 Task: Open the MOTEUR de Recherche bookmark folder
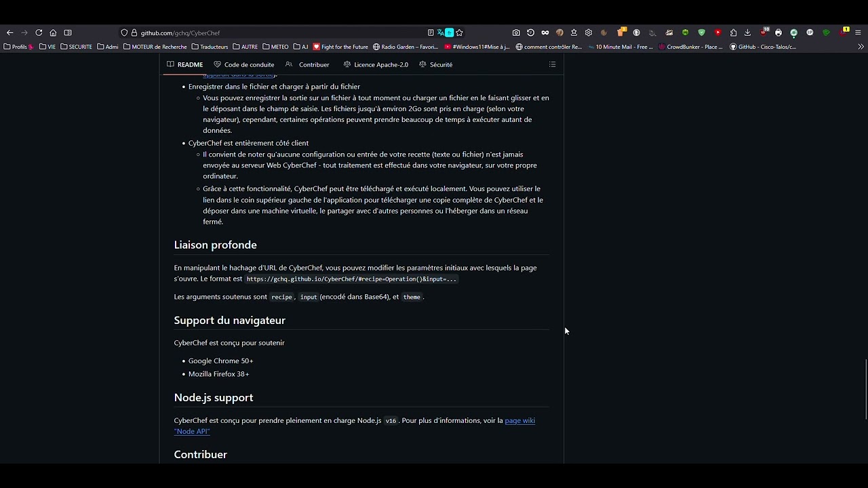[155, 47]
